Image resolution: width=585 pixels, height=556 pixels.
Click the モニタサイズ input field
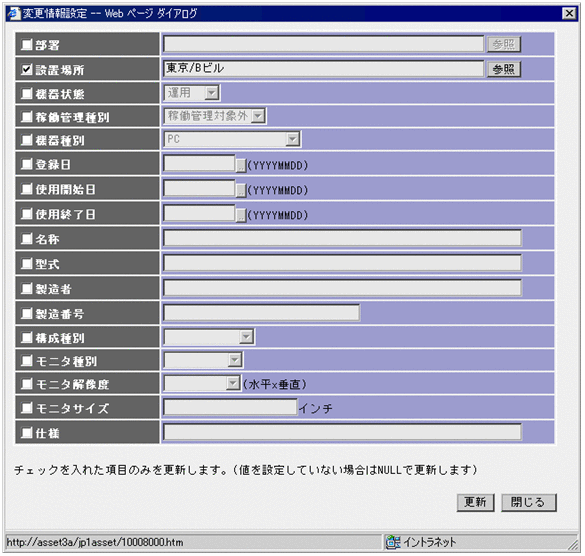click(230, 407)
